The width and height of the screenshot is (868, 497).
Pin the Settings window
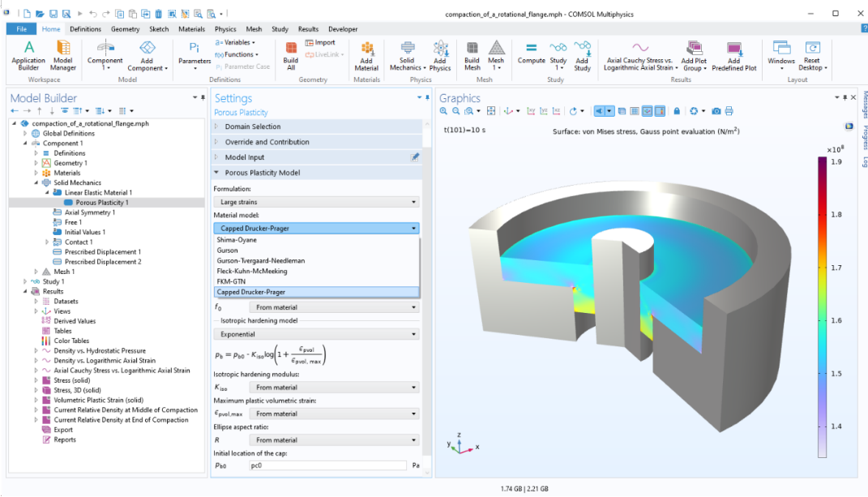coord(427,97)
